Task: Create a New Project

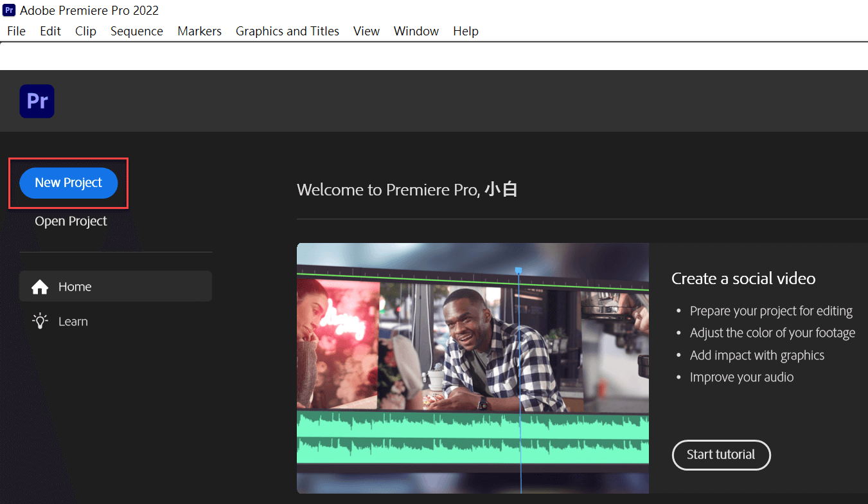Action: point(69,183)
